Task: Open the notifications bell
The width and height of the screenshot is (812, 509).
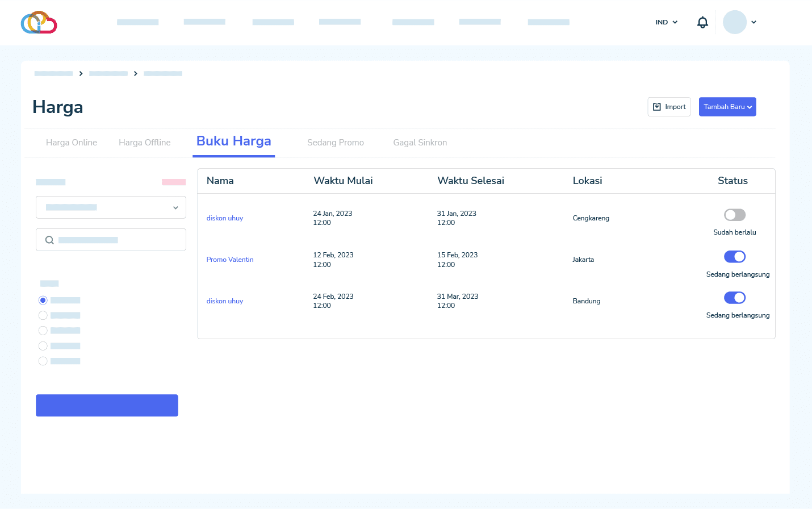Action: (x=702, y=22)
